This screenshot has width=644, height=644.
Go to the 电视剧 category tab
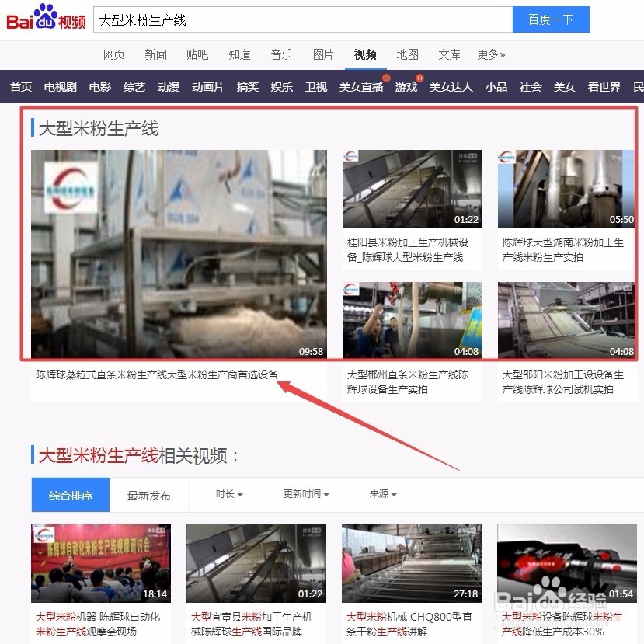point(59,88)
